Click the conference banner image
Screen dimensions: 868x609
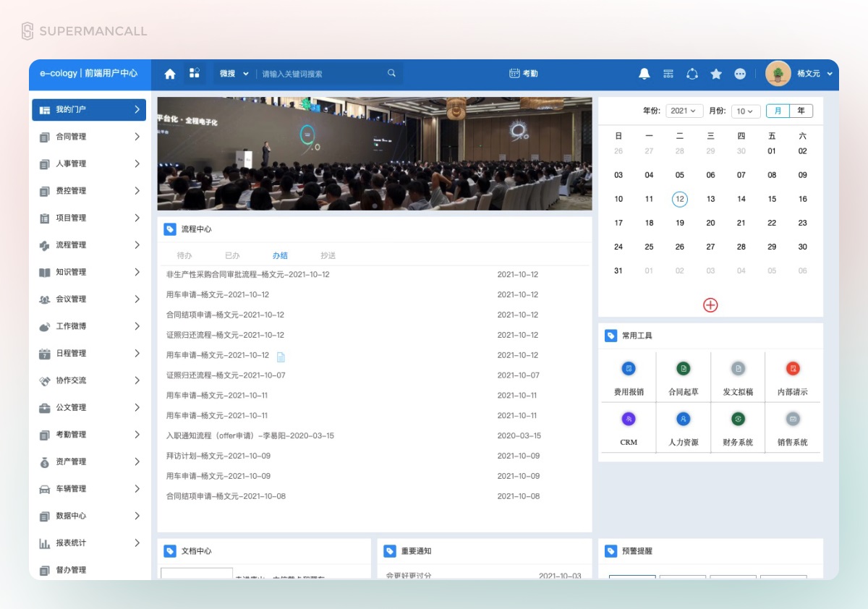[375, 153]
